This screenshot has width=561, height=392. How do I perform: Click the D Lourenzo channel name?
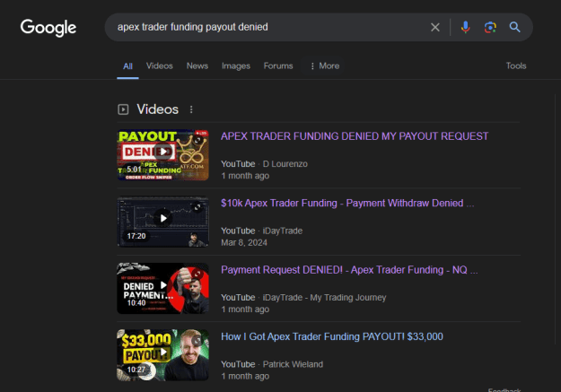pyautogui.click(x=285, y=164)
